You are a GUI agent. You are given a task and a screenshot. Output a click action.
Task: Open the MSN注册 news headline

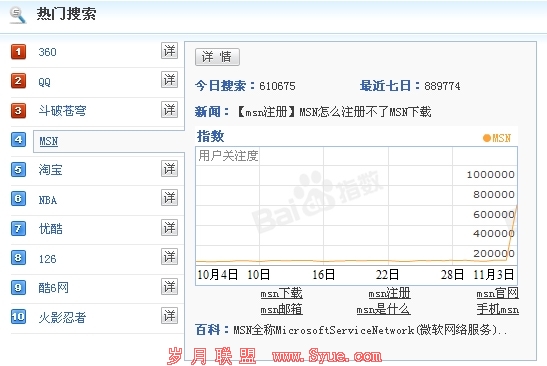[x=334, y=112]
